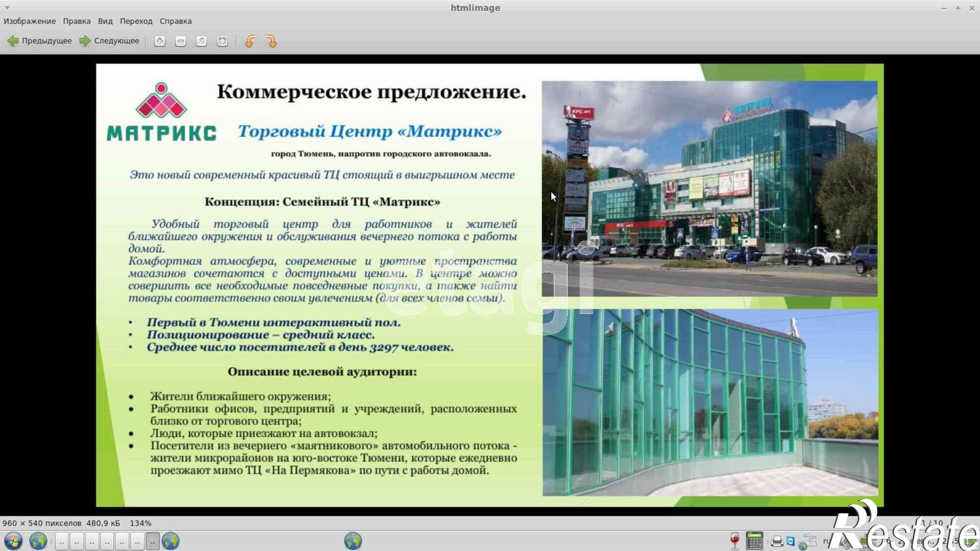Click the zoom in toolbar icon
The image size is (980, 551).
[x=160, y=41]
